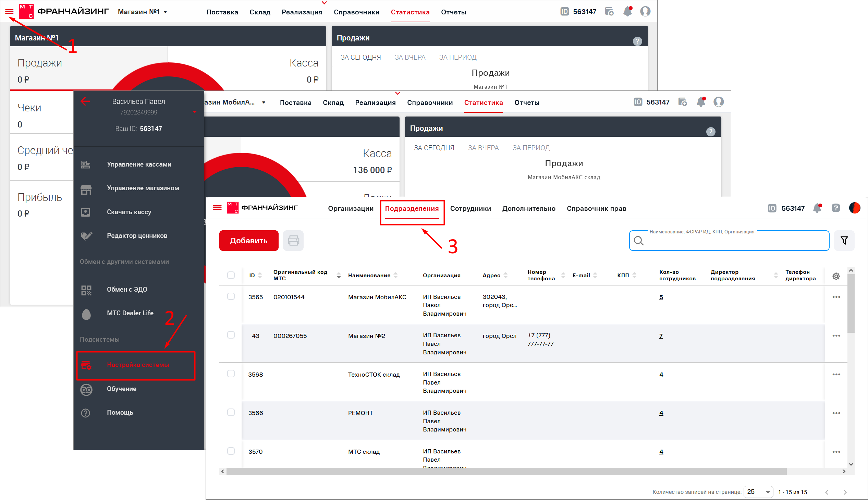Click the print icon next to Добавить
The image size is (868, 500).
(x=293, y=240)
